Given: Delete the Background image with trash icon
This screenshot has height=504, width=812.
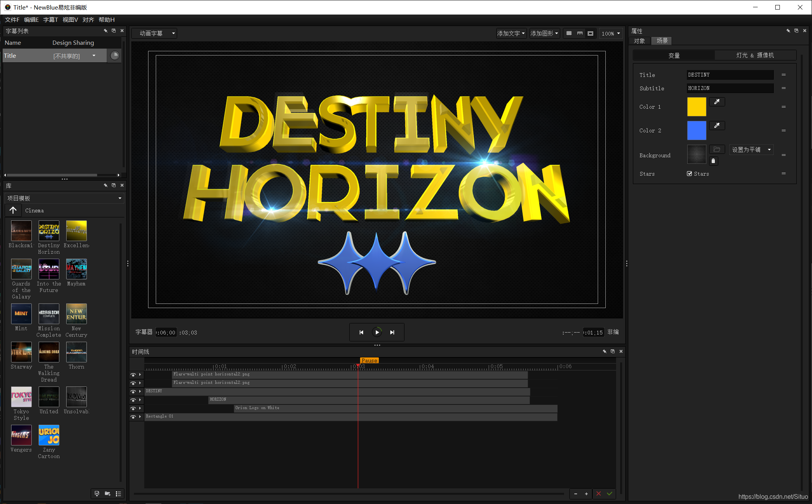Looking at the screenshot, I should pyautogui.click(x=713, y=161).
